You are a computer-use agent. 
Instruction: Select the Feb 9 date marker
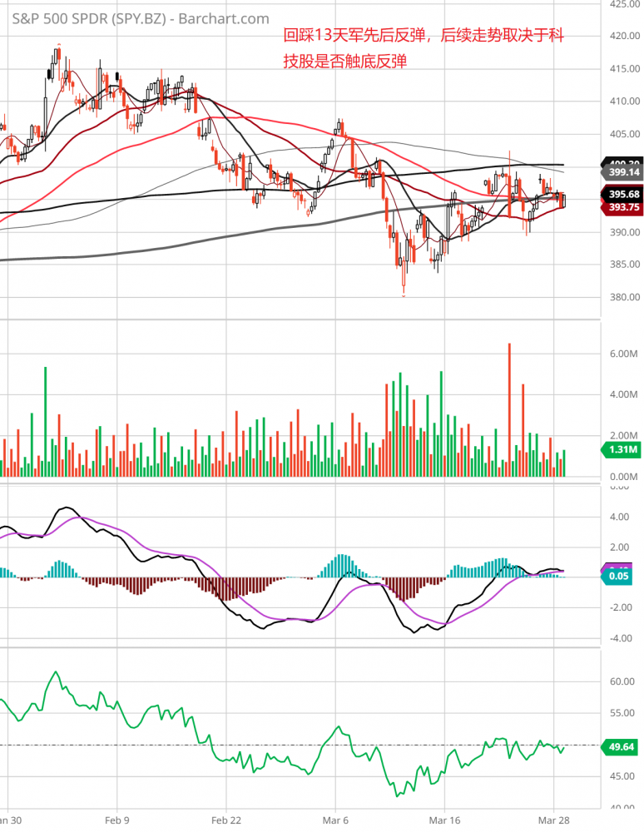[x=117, y=820]
